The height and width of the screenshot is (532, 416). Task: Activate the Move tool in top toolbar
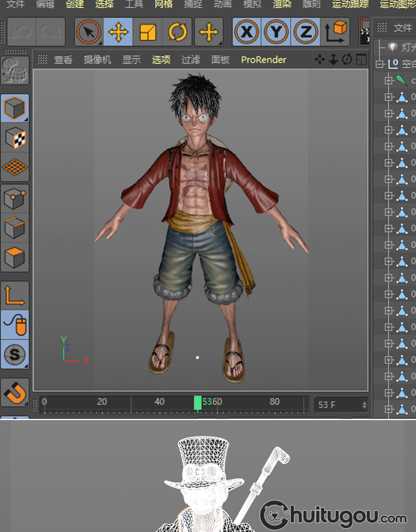click(x=118, y=32)
